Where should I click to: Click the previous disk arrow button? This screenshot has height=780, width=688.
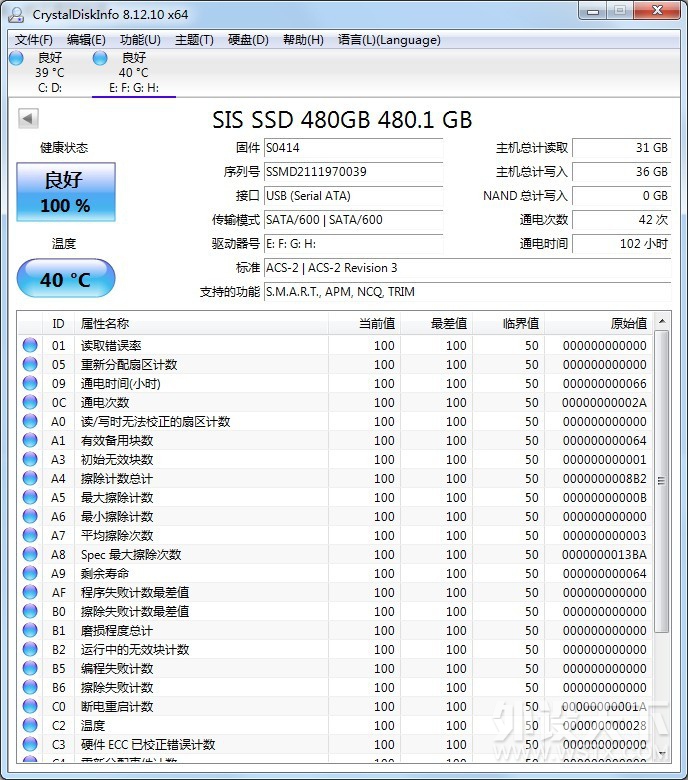tap(28, 118)
